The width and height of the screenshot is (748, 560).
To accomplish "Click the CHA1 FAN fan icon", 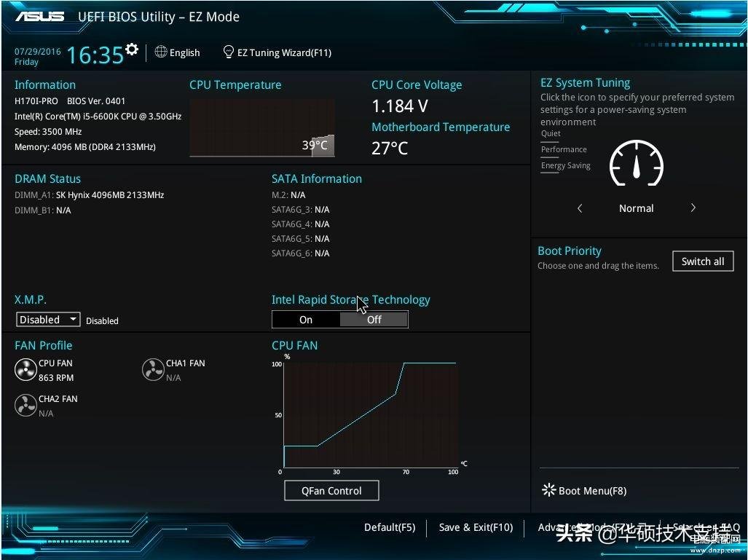I will pyautogui.click(x=153, y=370).
